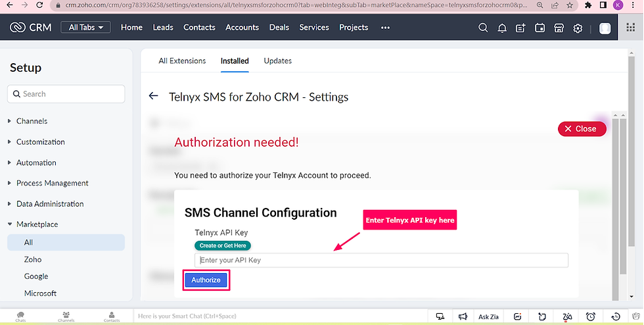
Task: Open the browser zoom magnifier icon
Action: coord(540,5)
